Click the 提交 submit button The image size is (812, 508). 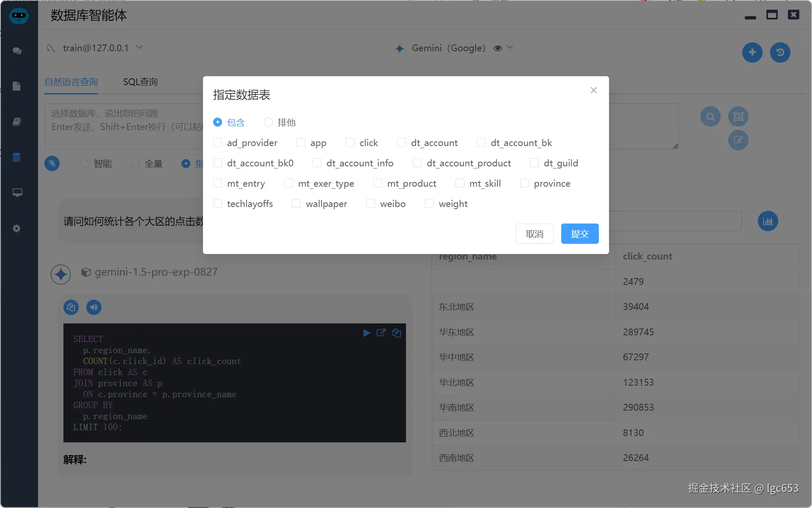[579, 233]
